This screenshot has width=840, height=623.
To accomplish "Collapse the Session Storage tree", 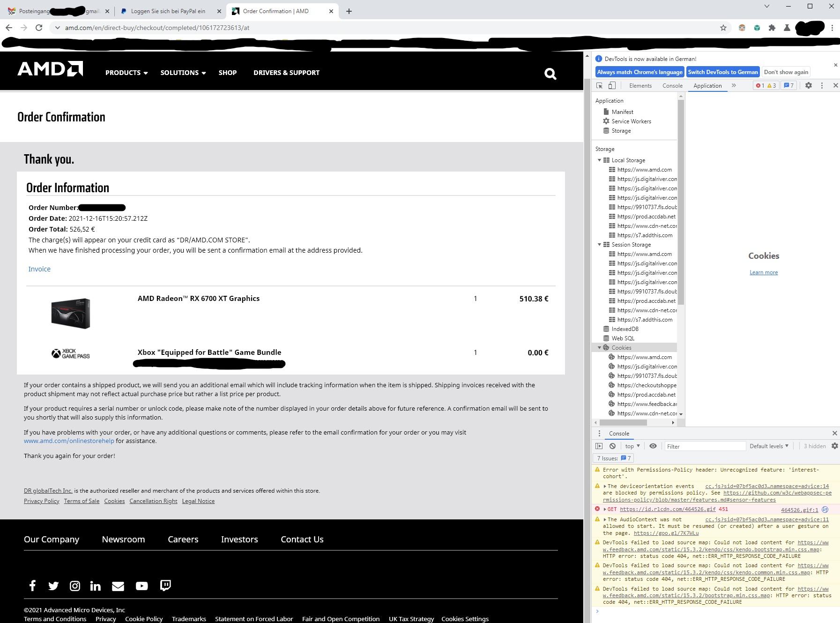I will point(599,245).
